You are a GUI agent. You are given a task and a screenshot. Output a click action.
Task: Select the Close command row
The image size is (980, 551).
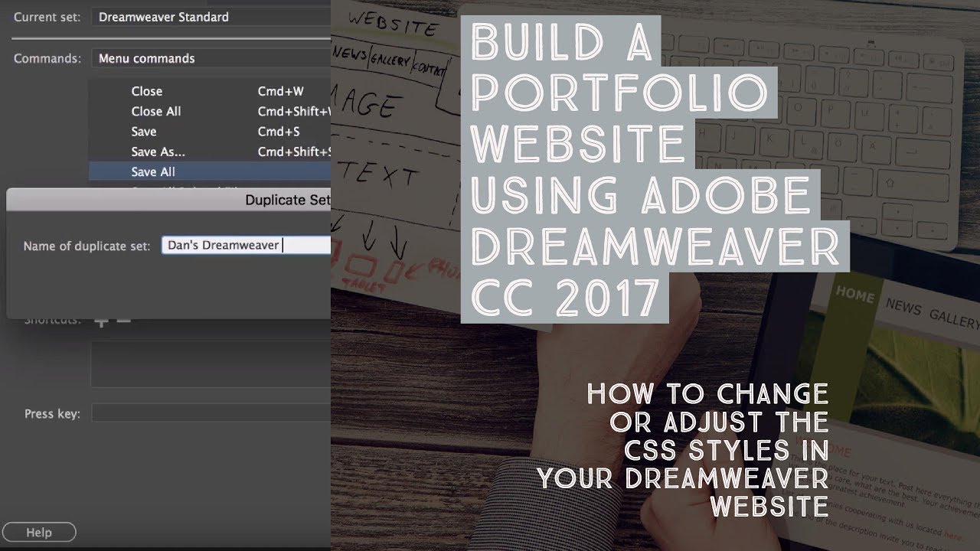(x=210, y=91)
